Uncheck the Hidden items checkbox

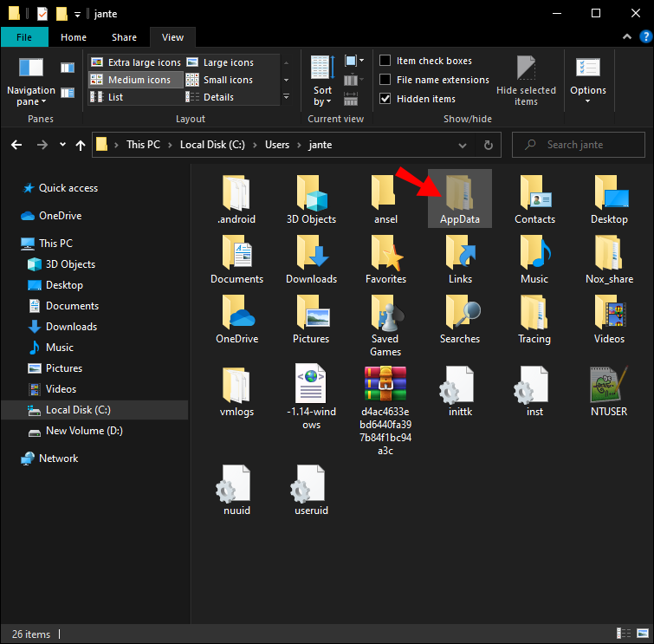point(385,99)
